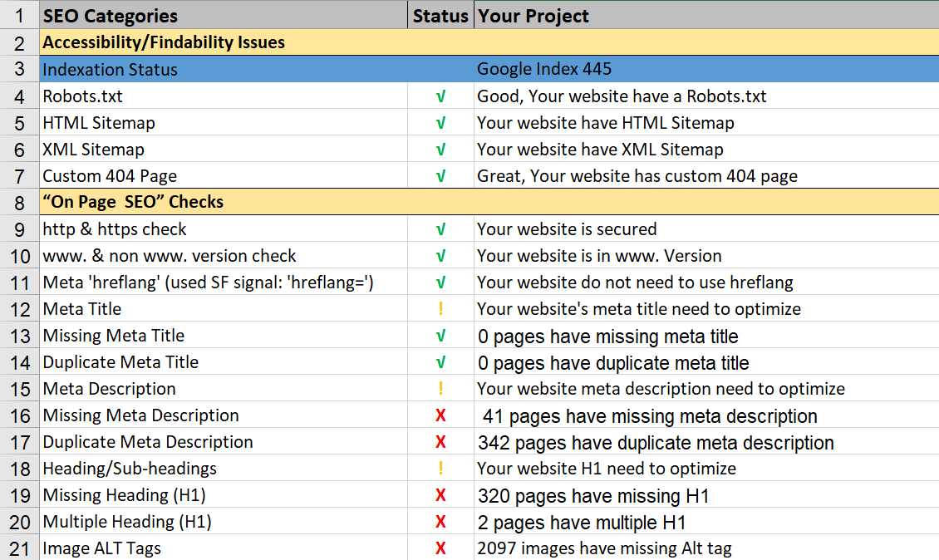Image resolution: width=939 pixels, height=560 pixels.
Task: Click the green checkmark in the Robots.txt row
Action: (x=440, y=96)
